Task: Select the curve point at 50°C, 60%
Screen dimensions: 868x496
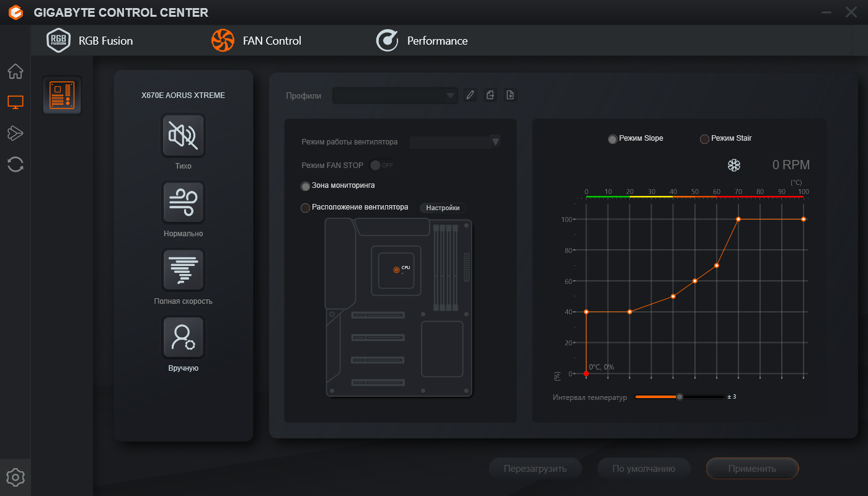Action: click(695, 281)
